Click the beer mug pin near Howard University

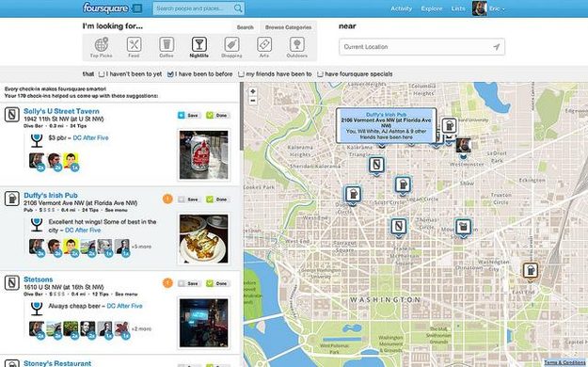pos(449,126)
